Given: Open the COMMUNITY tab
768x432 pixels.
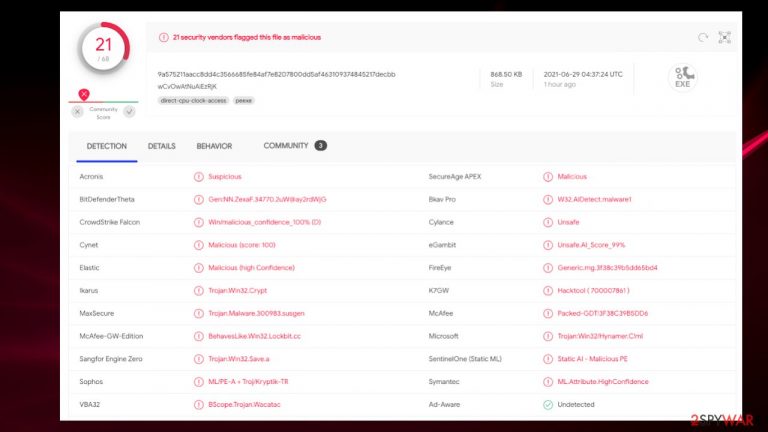Looking at the screenshot, I should tap(286, 146).
